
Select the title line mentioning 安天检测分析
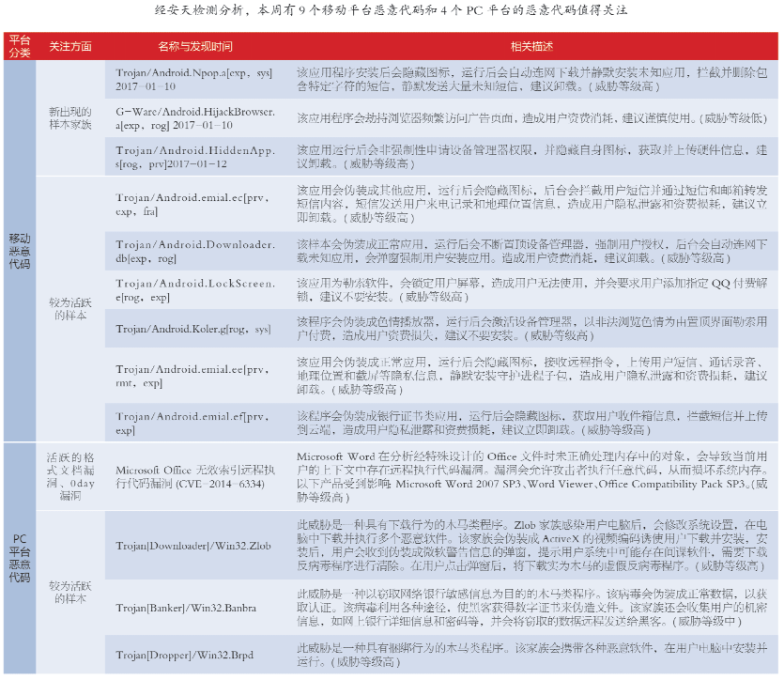[391, 10]
